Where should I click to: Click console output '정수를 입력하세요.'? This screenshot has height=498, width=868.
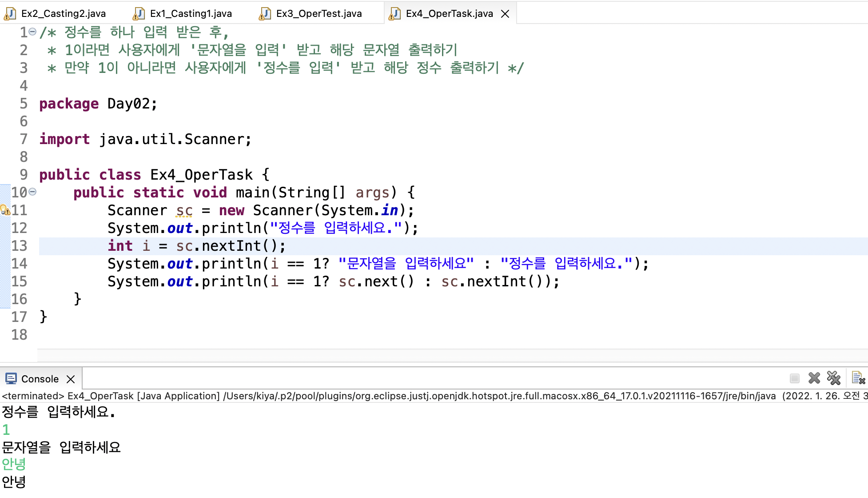(58, 412)
